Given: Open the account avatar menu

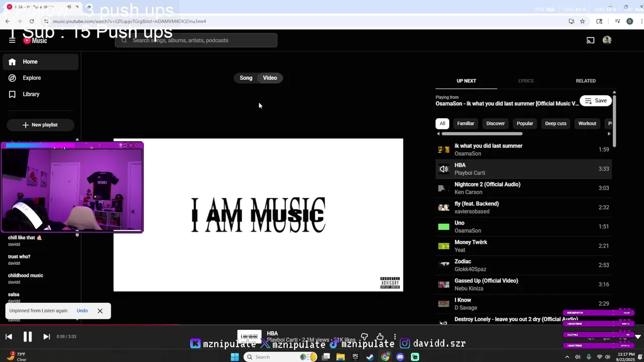Looking at the screenshot, I should [607, 40].
